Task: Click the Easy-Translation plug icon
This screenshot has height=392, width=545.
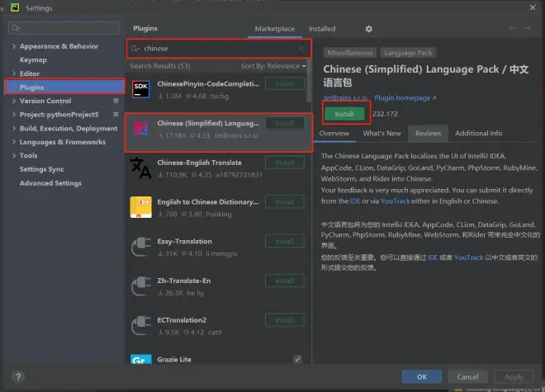Action: click(140, 247)
